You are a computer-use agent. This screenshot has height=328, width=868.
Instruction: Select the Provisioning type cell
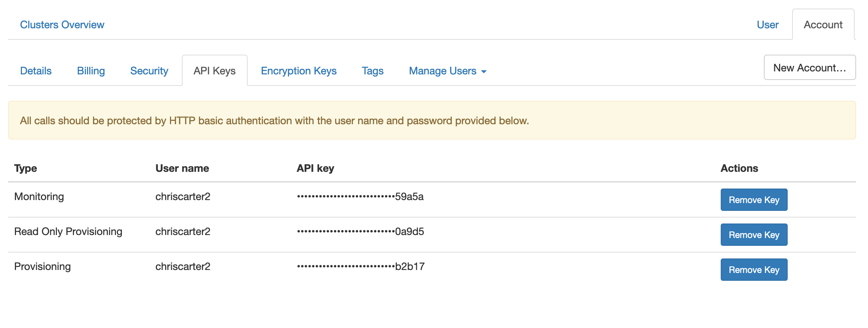coord(42,266)
